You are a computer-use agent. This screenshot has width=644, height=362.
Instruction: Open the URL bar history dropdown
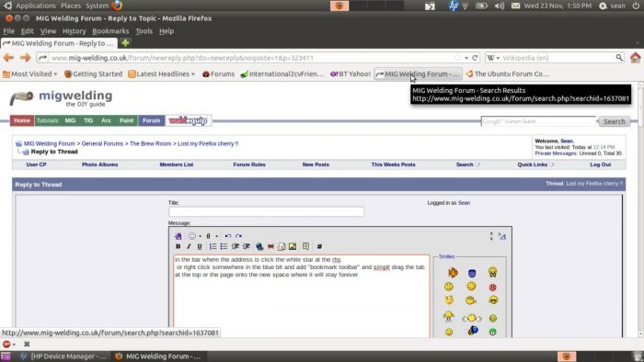tap(466, 58)
